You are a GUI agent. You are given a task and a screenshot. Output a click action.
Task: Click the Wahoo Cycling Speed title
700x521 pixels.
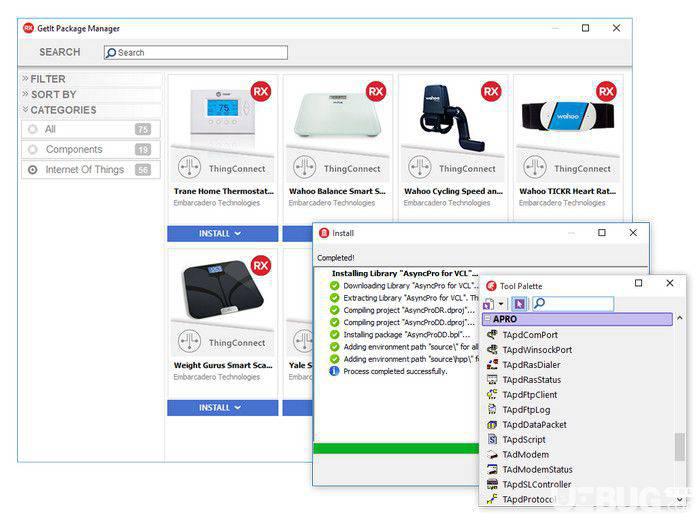453,191
